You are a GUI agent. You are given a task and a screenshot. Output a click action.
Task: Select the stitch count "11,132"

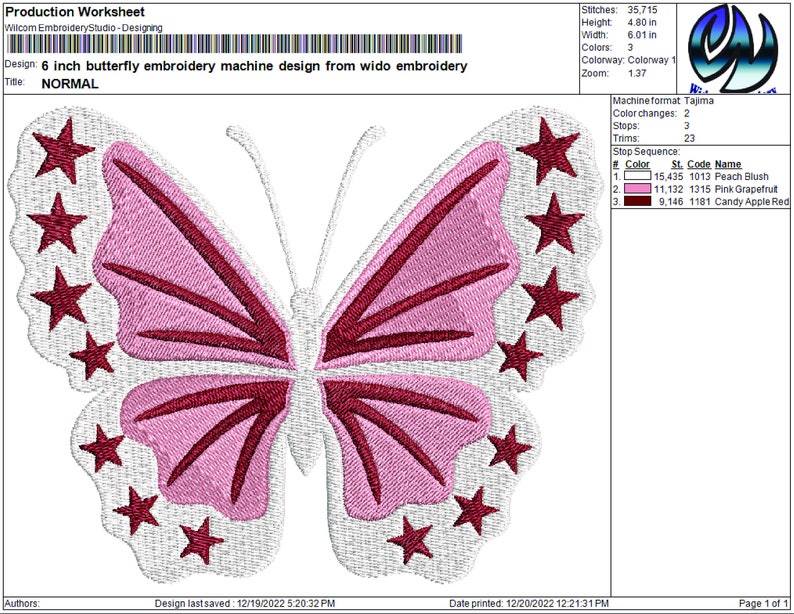coord(668,189)
